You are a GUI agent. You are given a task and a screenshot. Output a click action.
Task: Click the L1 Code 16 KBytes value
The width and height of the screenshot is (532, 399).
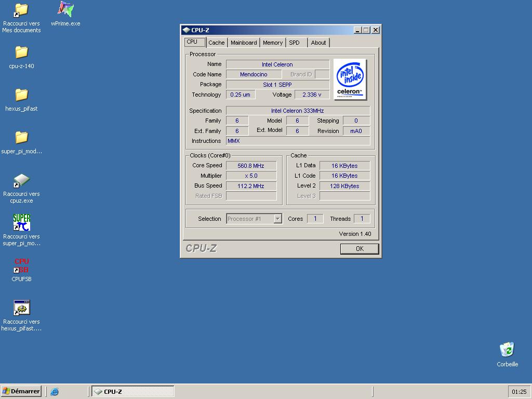pyautogui.click(x=345, y=176)
